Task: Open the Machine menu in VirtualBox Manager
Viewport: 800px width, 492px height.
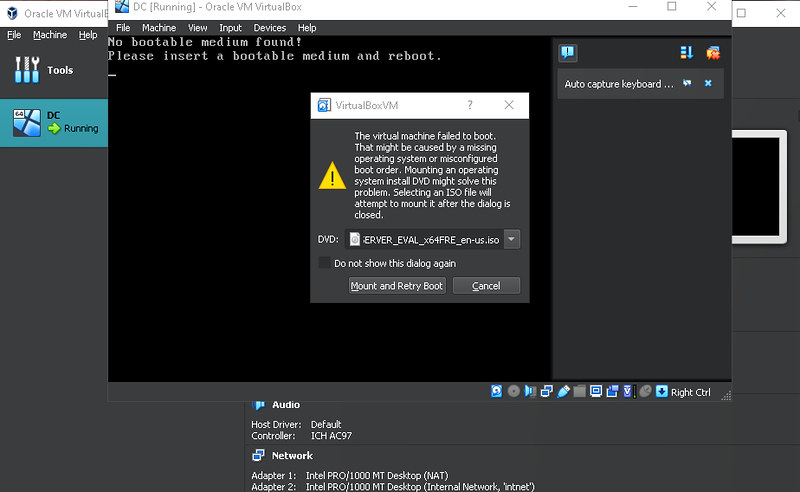Action: (50, 35)
